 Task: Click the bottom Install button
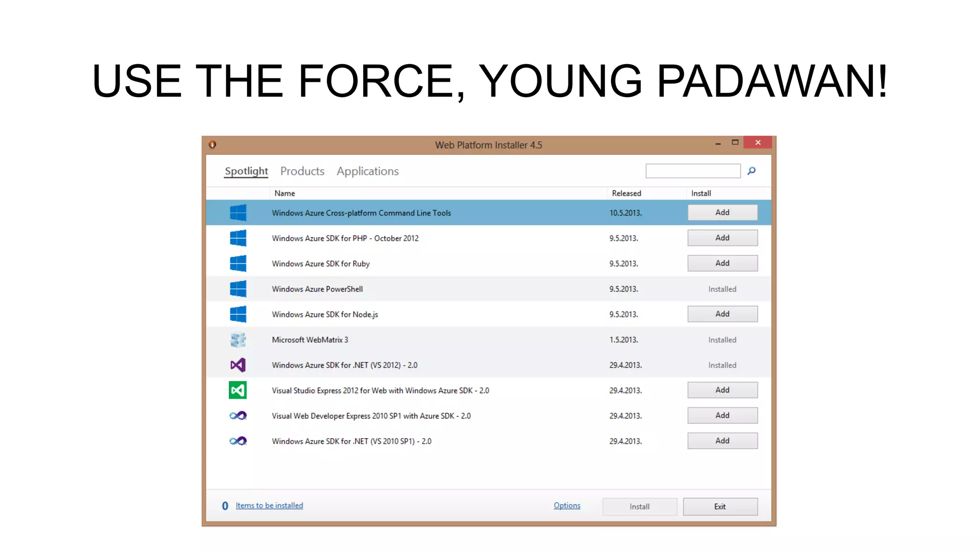640,507
